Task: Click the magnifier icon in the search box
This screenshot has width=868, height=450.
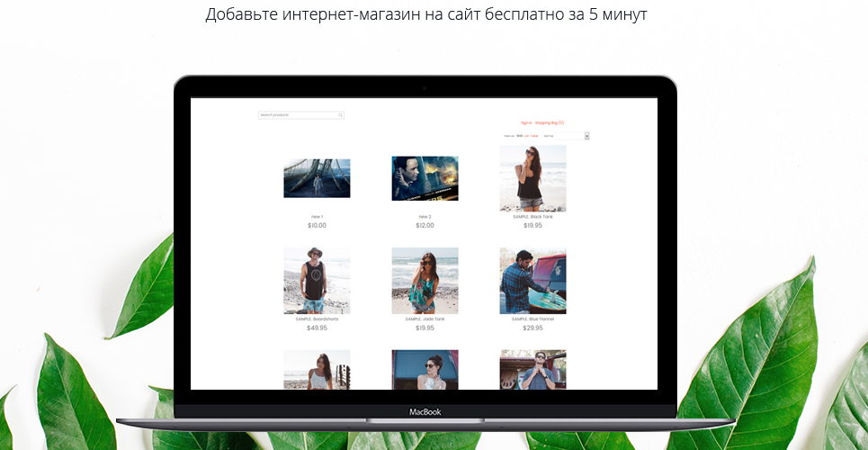Action: 340,115
